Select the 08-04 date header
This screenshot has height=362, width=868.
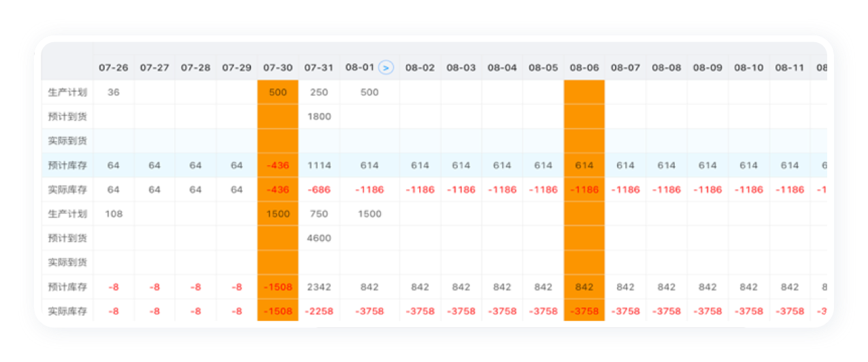tap(502, 67)
